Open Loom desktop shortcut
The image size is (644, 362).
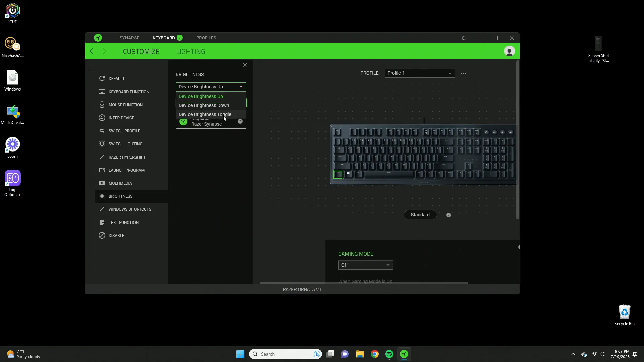pos(12,147)
